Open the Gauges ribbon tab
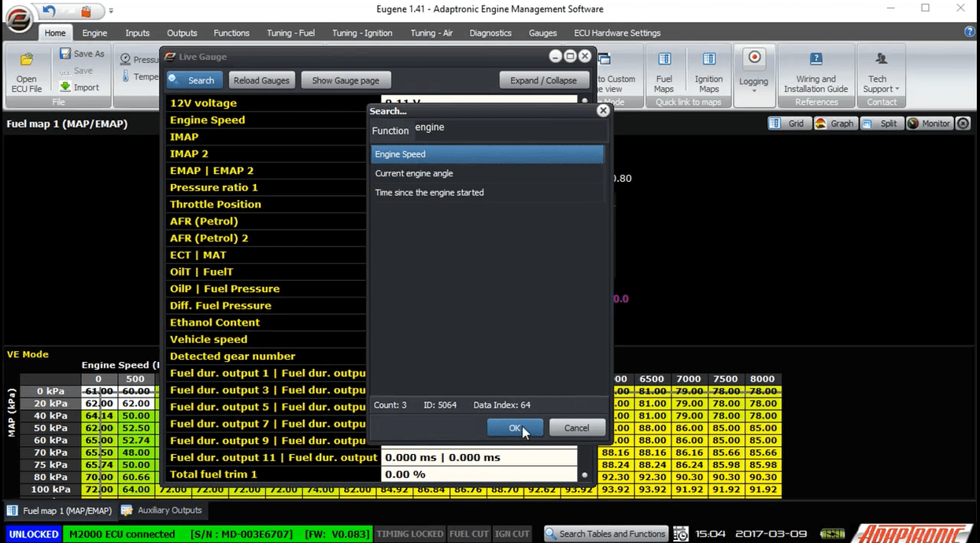 pyautogui.click(x=542, y=33)
